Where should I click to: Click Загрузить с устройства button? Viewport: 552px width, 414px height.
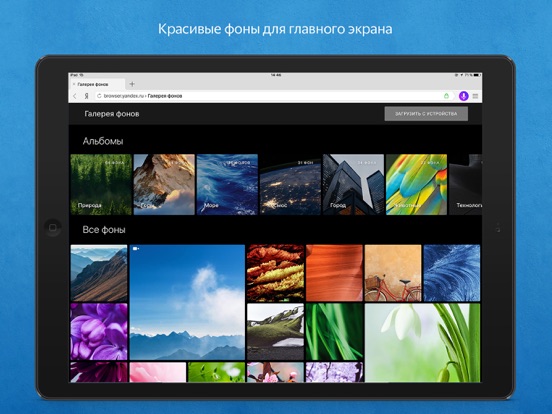[x=426, y=114]
